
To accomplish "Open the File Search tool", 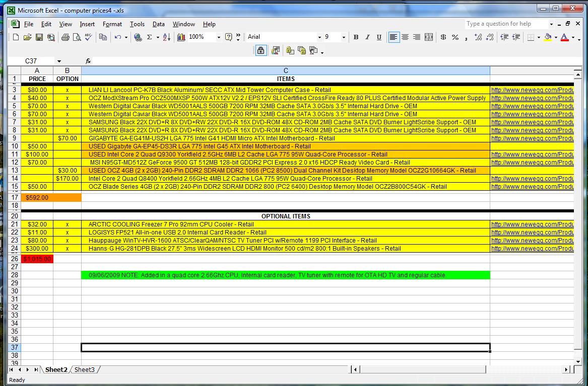I will pos(50,37).
